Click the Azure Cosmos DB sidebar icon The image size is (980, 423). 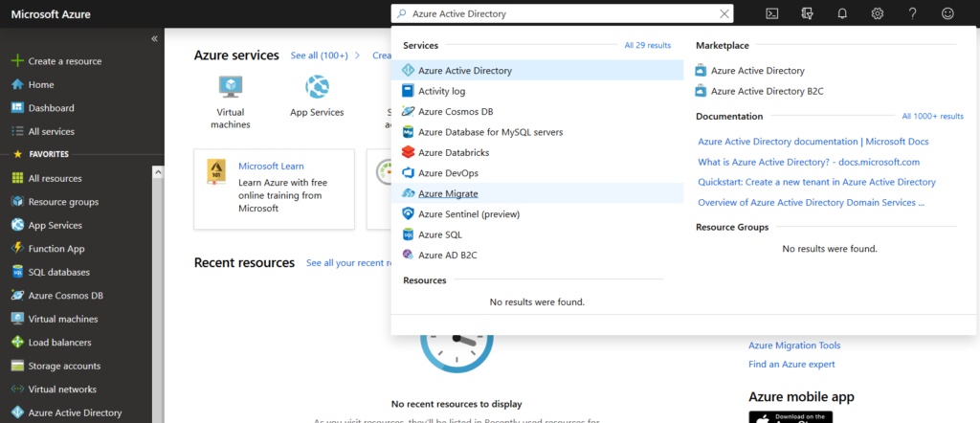pos(17,296)
